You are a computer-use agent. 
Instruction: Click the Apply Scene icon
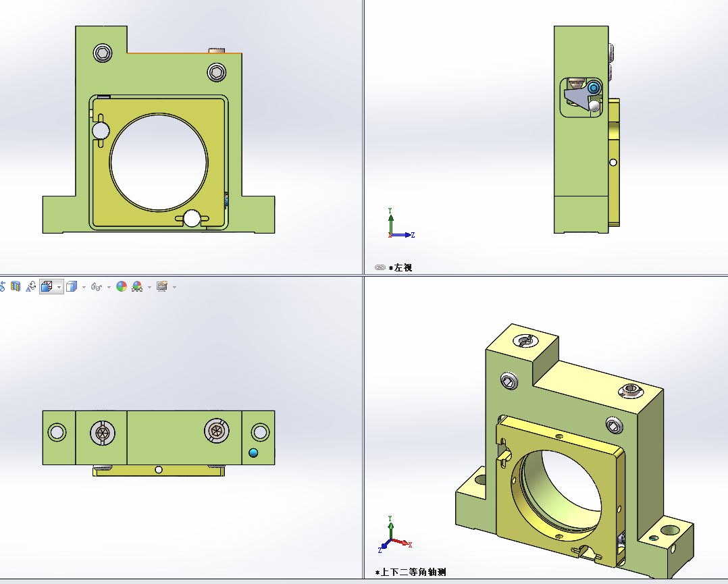point(137,286)
